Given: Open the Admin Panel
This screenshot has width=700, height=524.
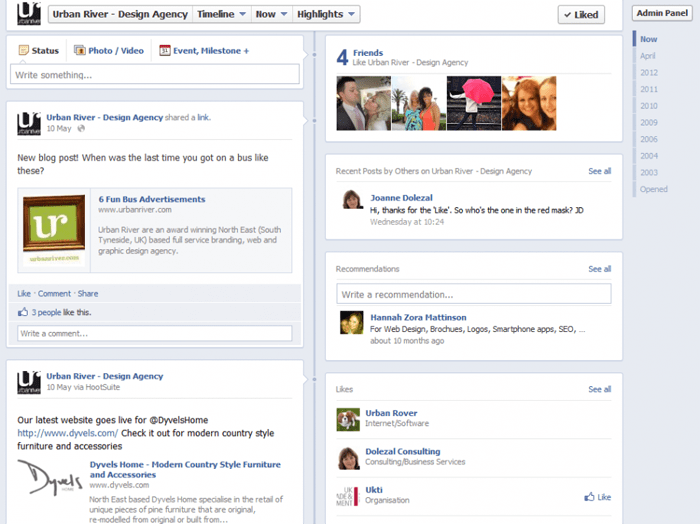Looking at the screenshot, I should pyautogui.click(x=662, y=13).
